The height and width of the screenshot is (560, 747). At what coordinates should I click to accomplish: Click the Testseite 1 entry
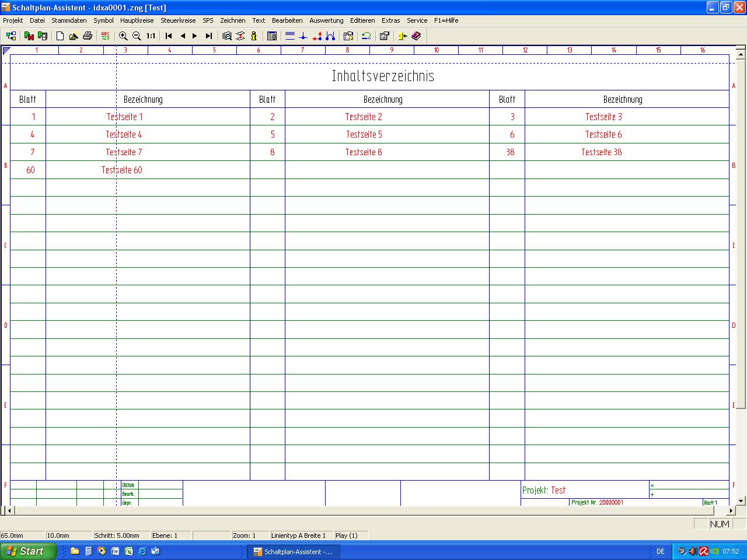(124, 117)
